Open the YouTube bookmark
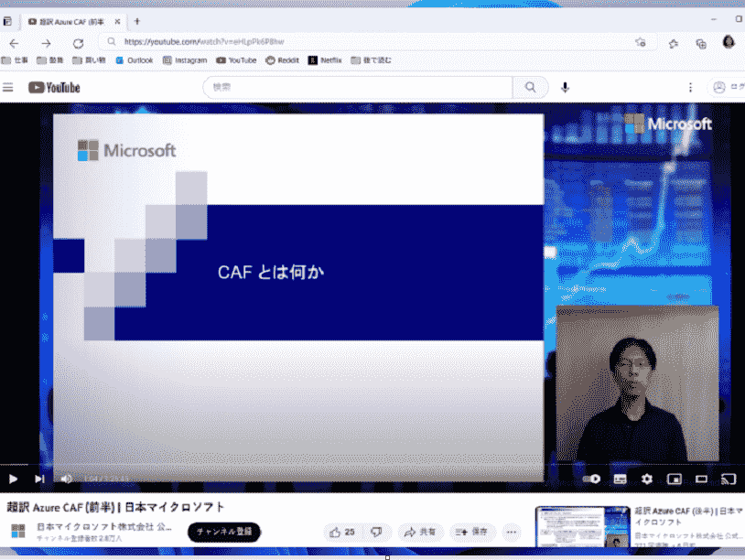This screenshot has height=560, width=745. 236,60
